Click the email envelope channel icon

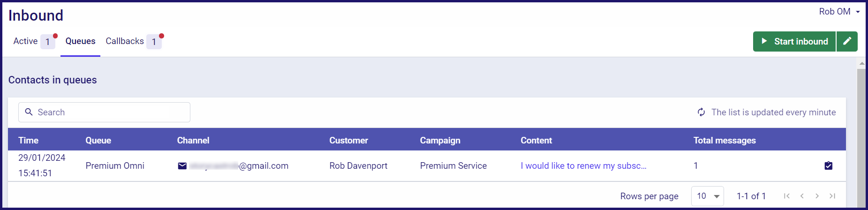182,166
